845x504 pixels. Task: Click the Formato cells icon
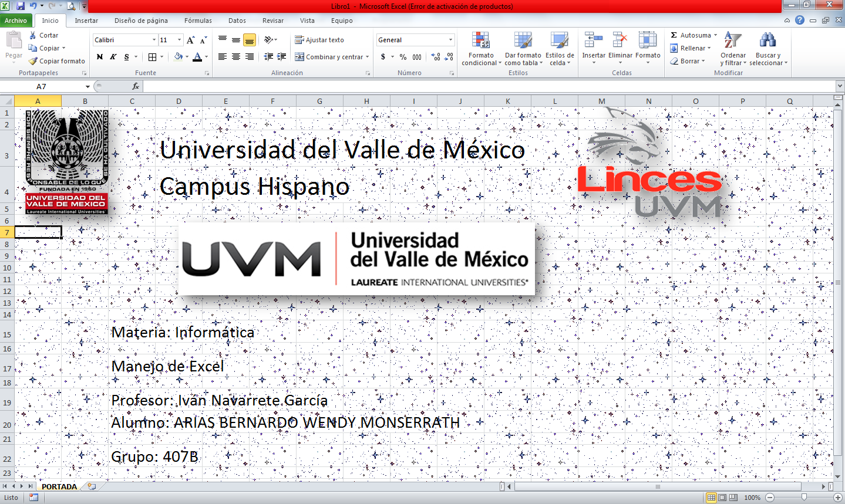coord(648,40)
